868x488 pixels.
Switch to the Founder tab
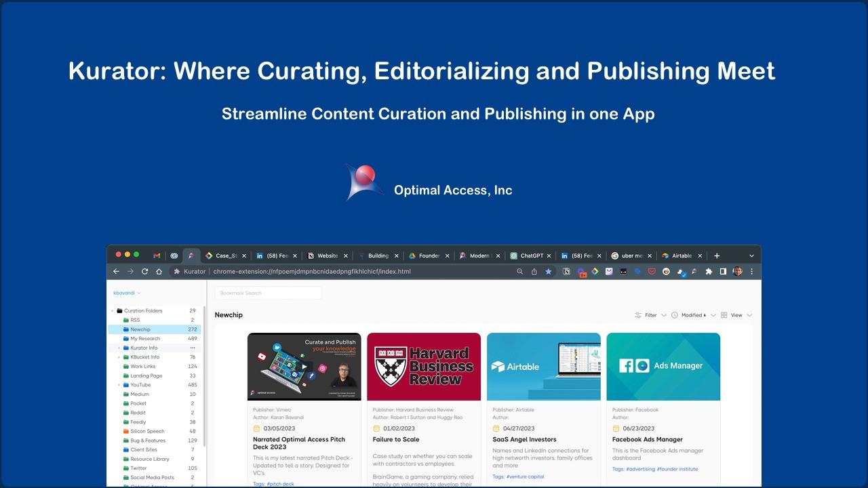pyautogui.click(x=428, y=256)
